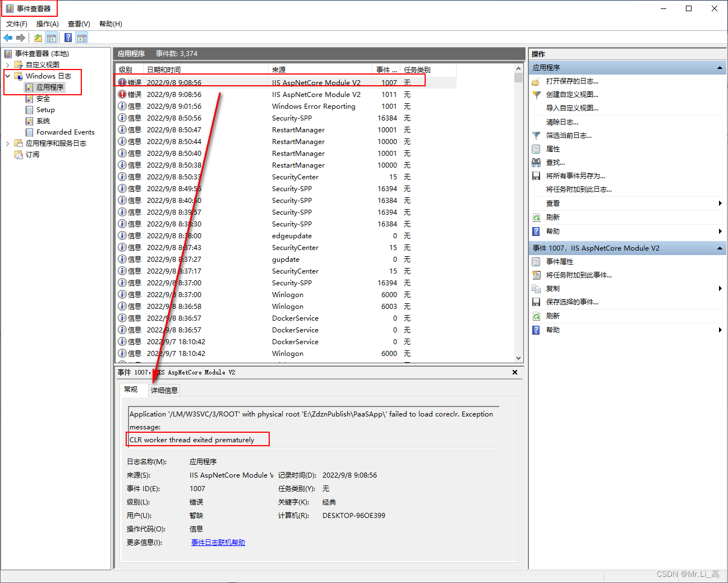The image size is (728, 583).
Task: Open the 操作(A) menu
Action: (x=48, y=24)
